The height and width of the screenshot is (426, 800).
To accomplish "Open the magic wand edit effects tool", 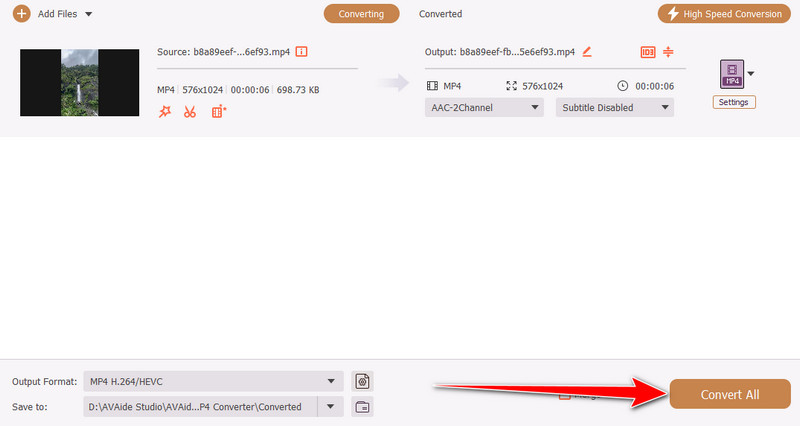I will [165, 112].
